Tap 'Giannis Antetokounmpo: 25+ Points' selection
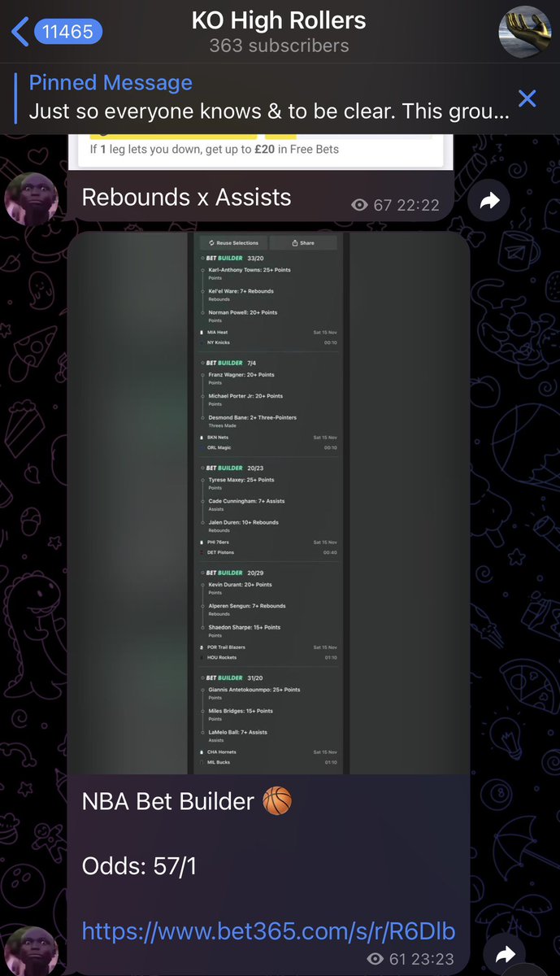560x976 pixels. pos(254,690)
